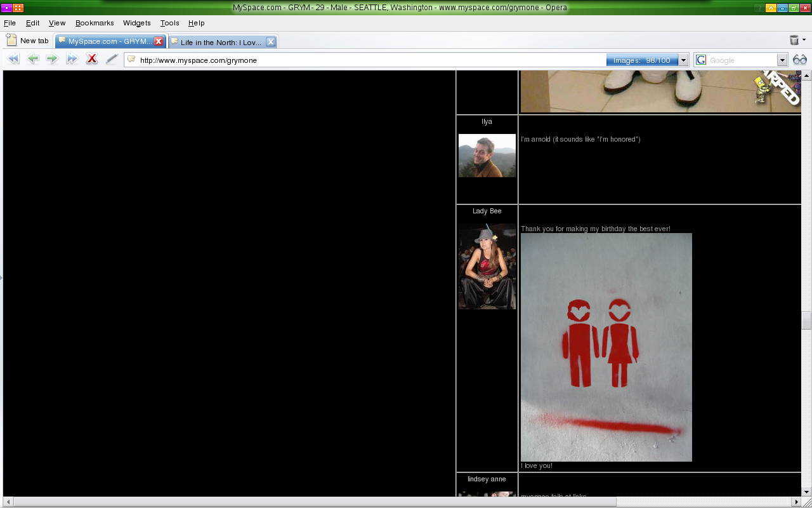This screenshot has height=508, width=812.
Task: Open the Bookmarks menu
Action: (95, 23)
